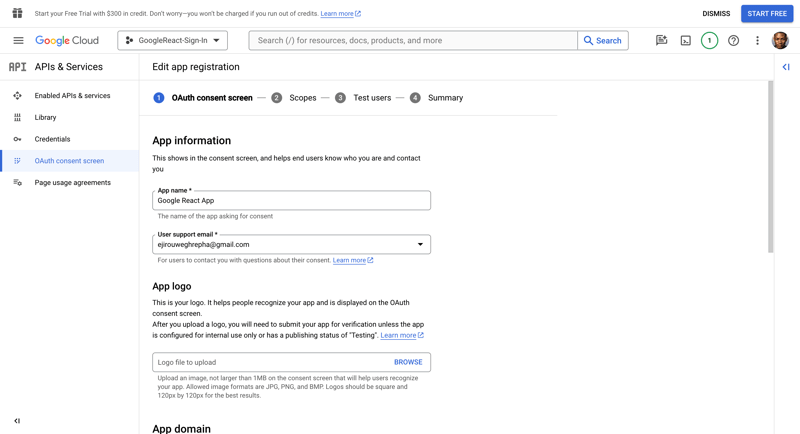
Task: Click the App logo heading
Action: click(171, 286)
